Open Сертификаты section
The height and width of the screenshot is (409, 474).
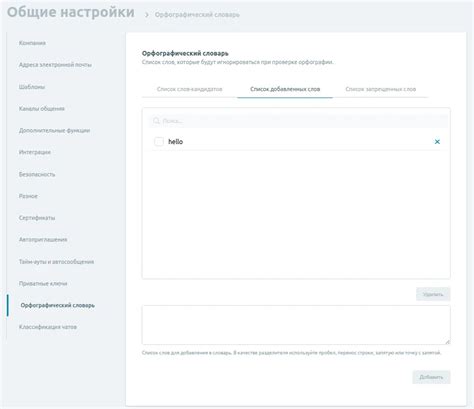[x=37, y=218]
